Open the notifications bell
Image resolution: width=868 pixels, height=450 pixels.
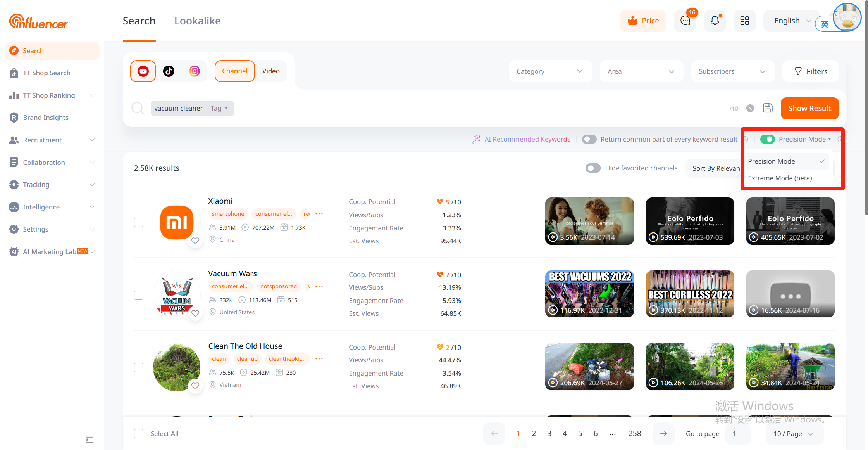click(715, 21)
